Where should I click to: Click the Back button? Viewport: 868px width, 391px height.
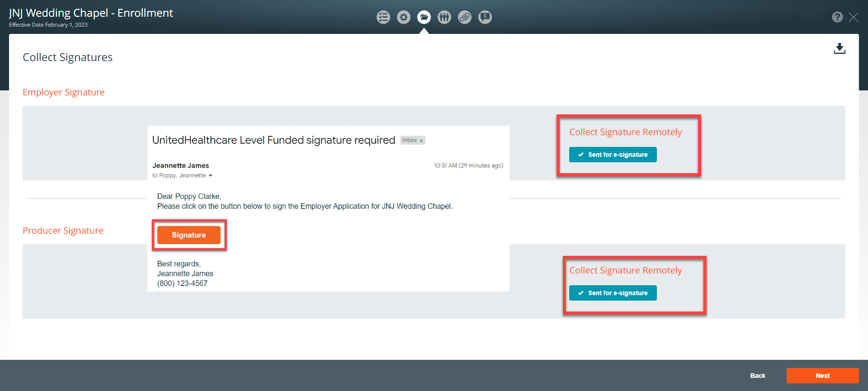[x=758, y=376]
